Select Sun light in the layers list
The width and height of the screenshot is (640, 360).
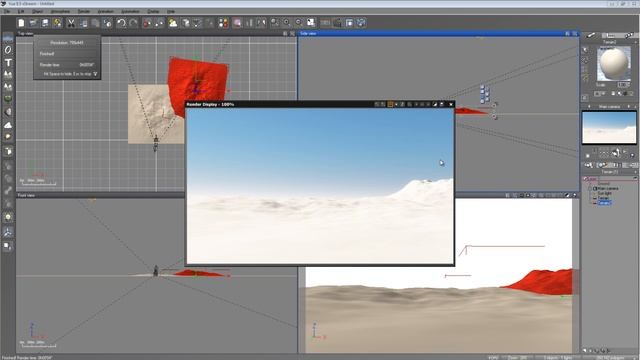pyautogui.click(x=604, y=193)
